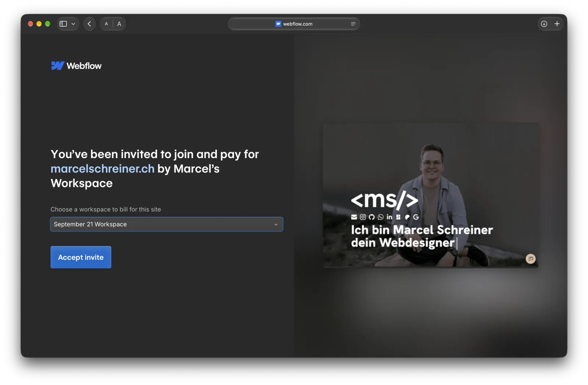Go back to the previous page
This screenshot has width=588, height=385.
pyautogui.click(x=89, y=24)
